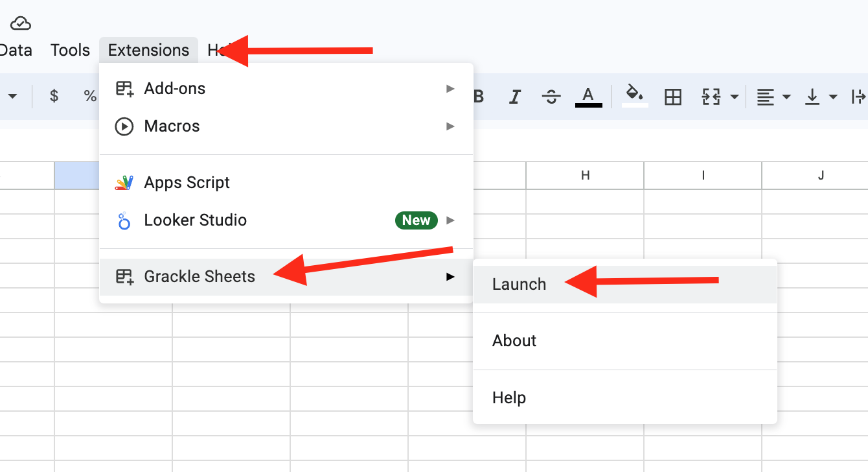Close the open Extensions menu
The height and width of the screenshot is (472, 868).
coord(148,50)
